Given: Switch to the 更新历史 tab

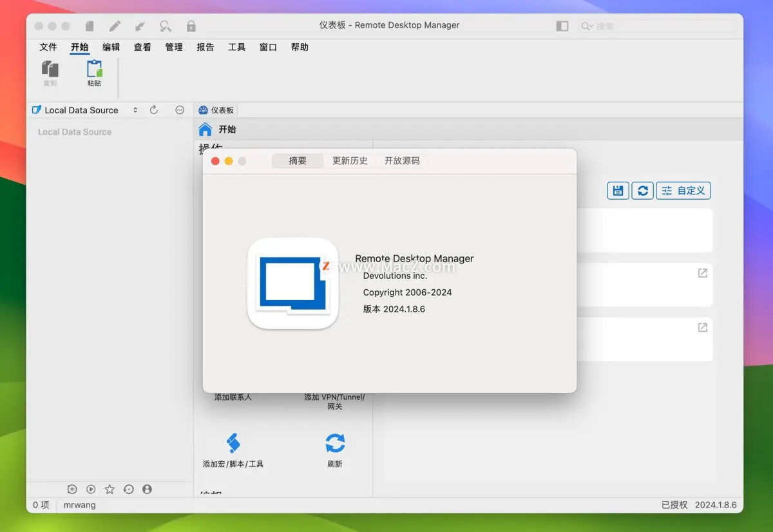Looking at the screenshot, I should (350, 161).
